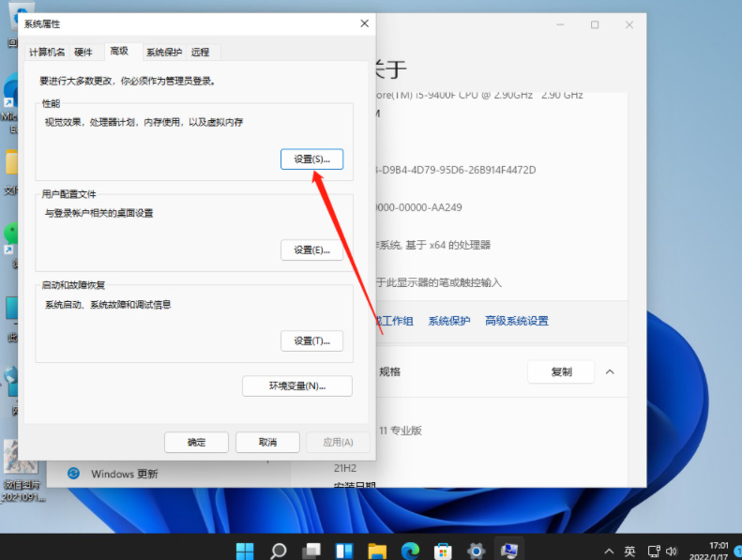Select the 远程 tab
Screen dimensions: 742x560
coord(200,53)
